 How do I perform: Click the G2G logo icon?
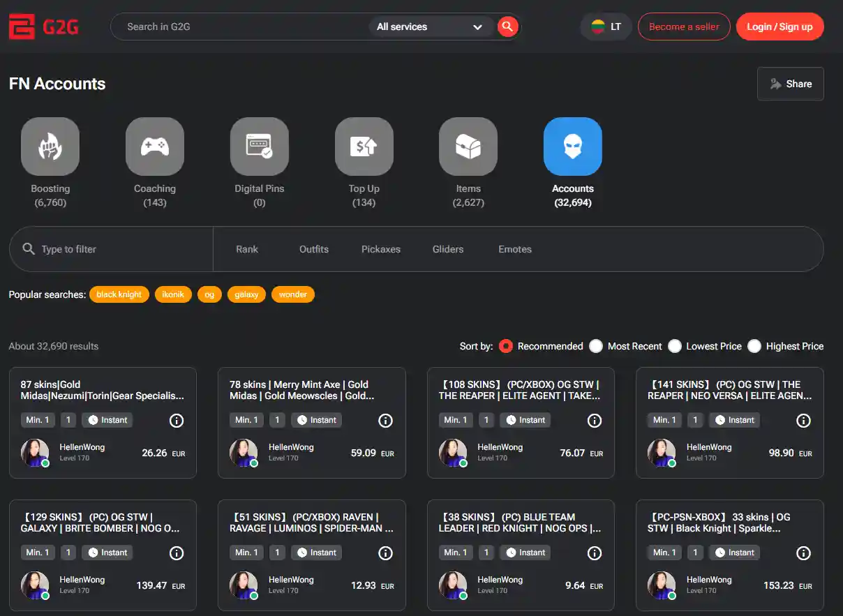22,27
